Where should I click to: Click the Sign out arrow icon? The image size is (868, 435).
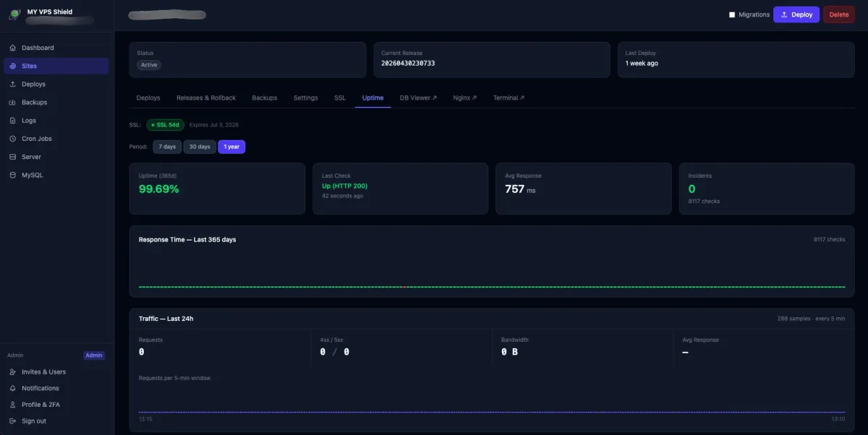(x=13, y=421)
